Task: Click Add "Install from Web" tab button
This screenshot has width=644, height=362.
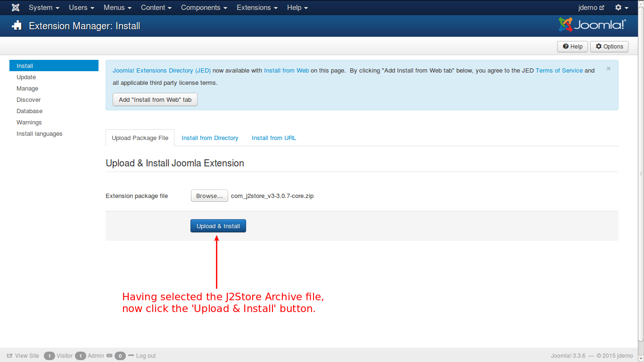Action: 155,100
